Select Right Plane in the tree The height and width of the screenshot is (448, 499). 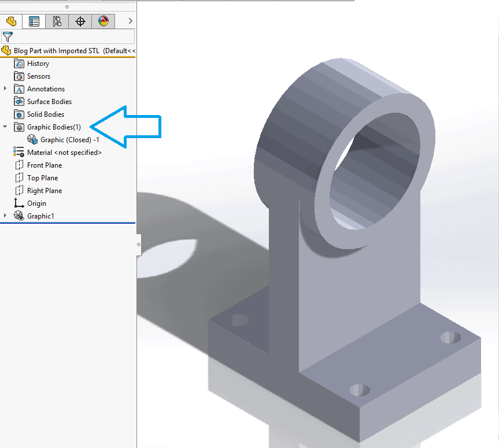tap(45, 191)
